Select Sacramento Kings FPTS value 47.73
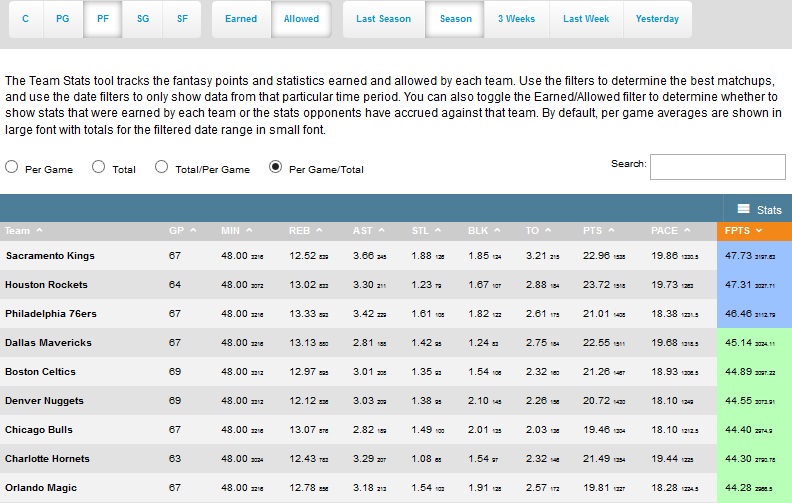The image size is (792, 503). pyautogui.click(x=738, y=256)
